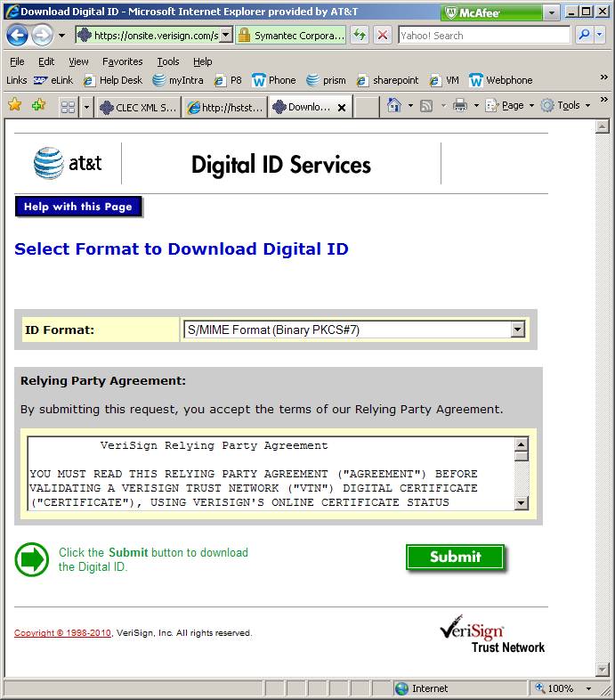Click the page scrollbar up arrow
Image resolution: width=615 pixels, height=700 pixels.
click(x=603, y=126)
